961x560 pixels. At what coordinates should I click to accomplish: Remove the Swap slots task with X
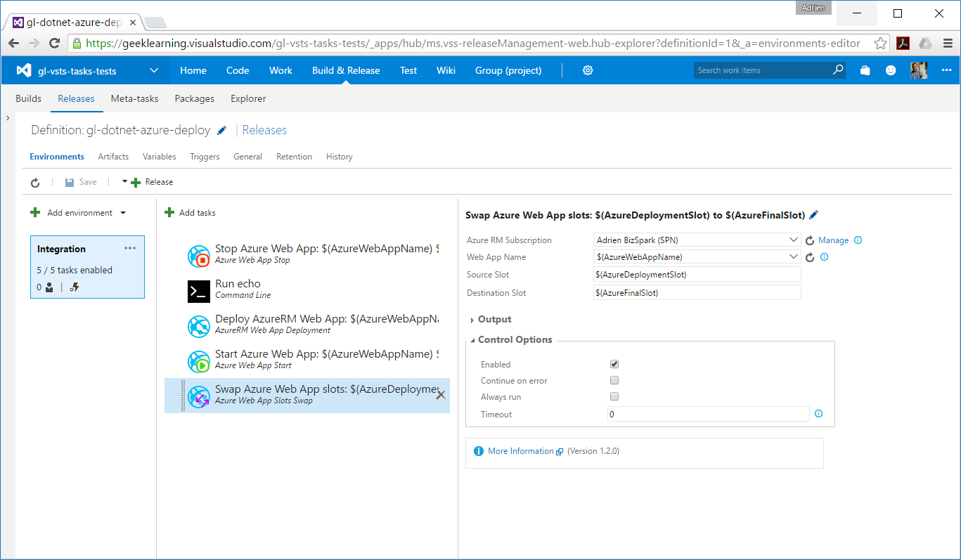point(441,395)
